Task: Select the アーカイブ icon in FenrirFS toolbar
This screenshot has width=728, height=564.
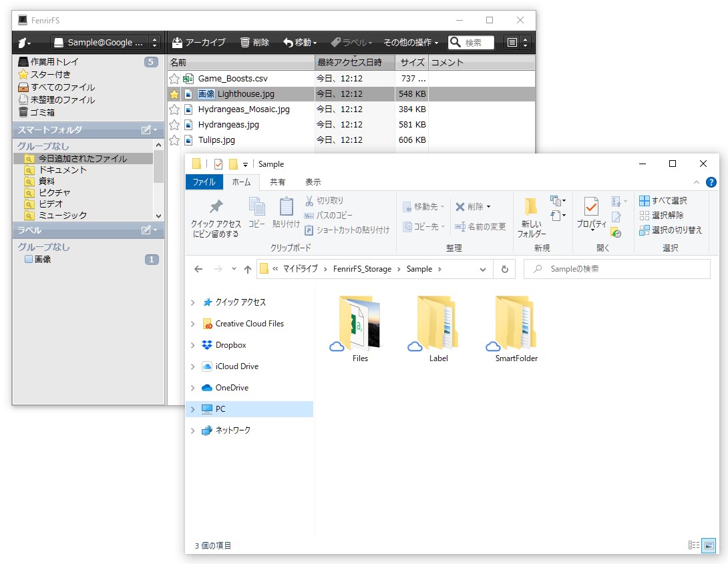Action: tap(178, 42)
